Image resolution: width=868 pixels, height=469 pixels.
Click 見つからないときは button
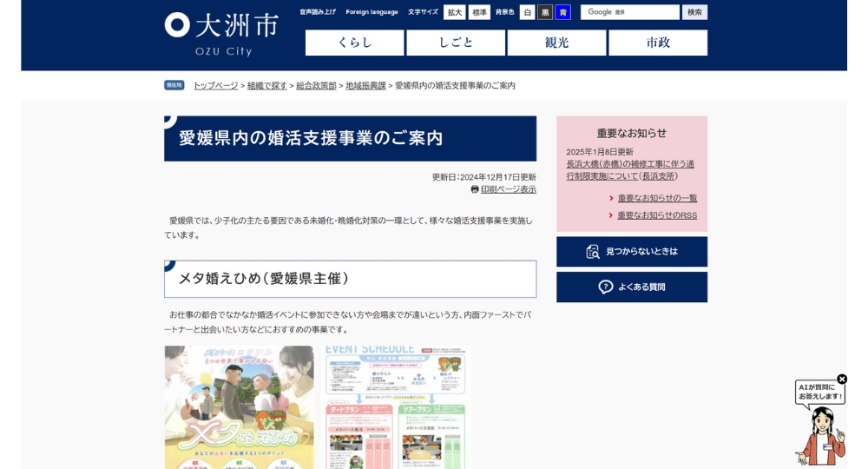pyautogui.click(x=632, y=251)
